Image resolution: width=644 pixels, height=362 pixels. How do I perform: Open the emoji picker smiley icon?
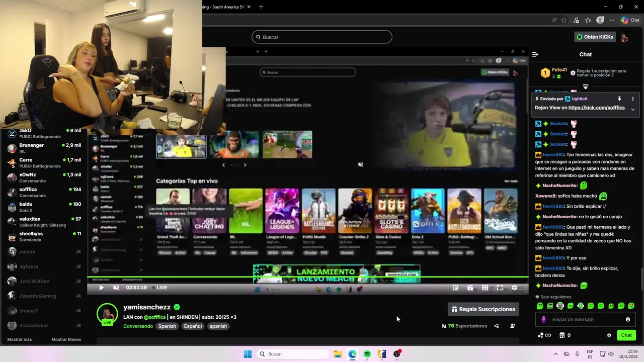627,319
